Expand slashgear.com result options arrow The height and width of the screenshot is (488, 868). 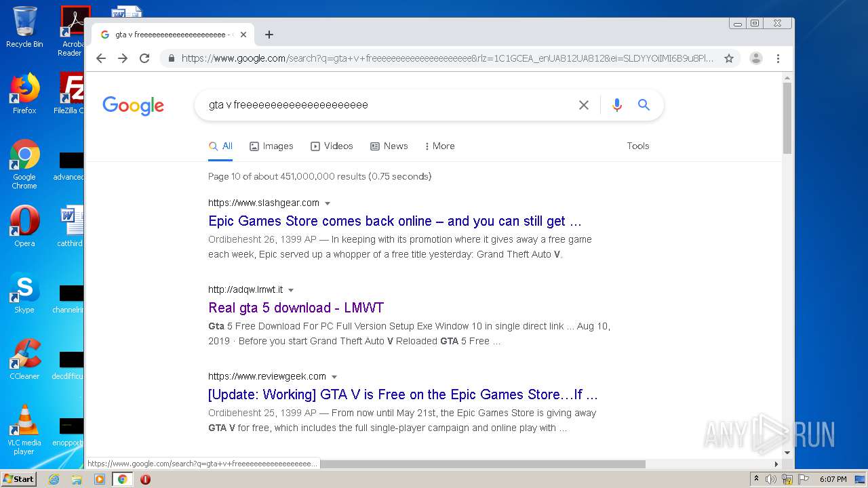pyautogui.click(x=328, y=203)
